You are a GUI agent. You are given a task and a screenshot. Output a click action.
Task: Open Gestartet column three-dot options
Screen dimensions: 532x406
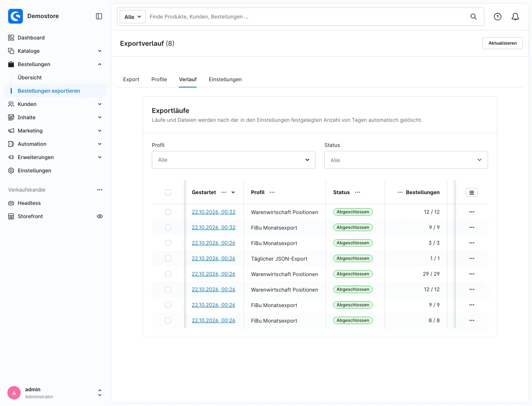[x=224, y=192]
